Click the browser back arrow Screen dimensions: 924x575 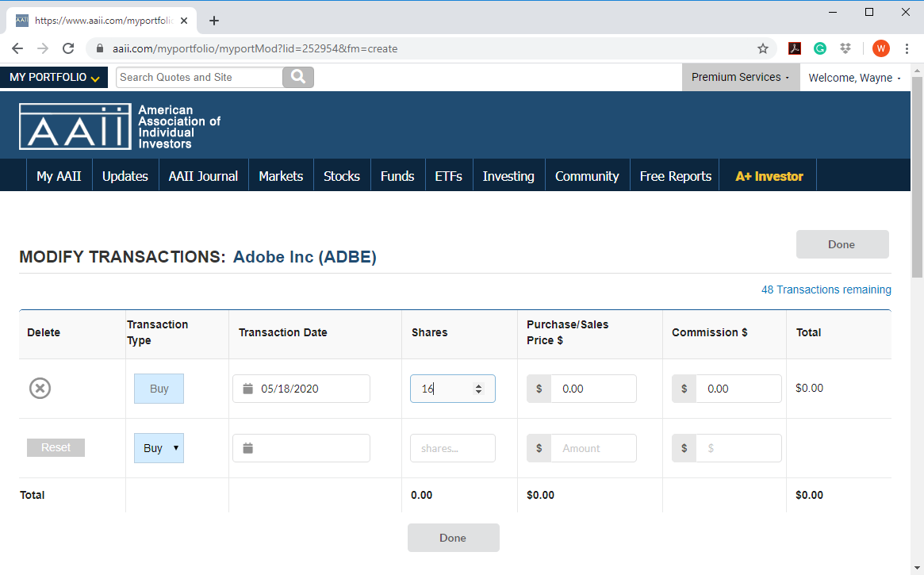17,49
